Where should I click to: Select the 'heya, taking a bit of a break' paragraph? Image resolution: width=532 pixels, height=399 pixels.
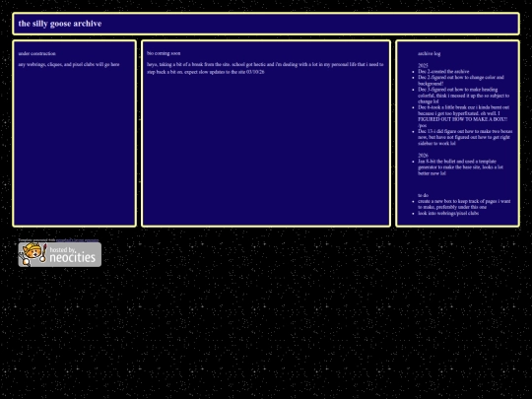[265, 68]
